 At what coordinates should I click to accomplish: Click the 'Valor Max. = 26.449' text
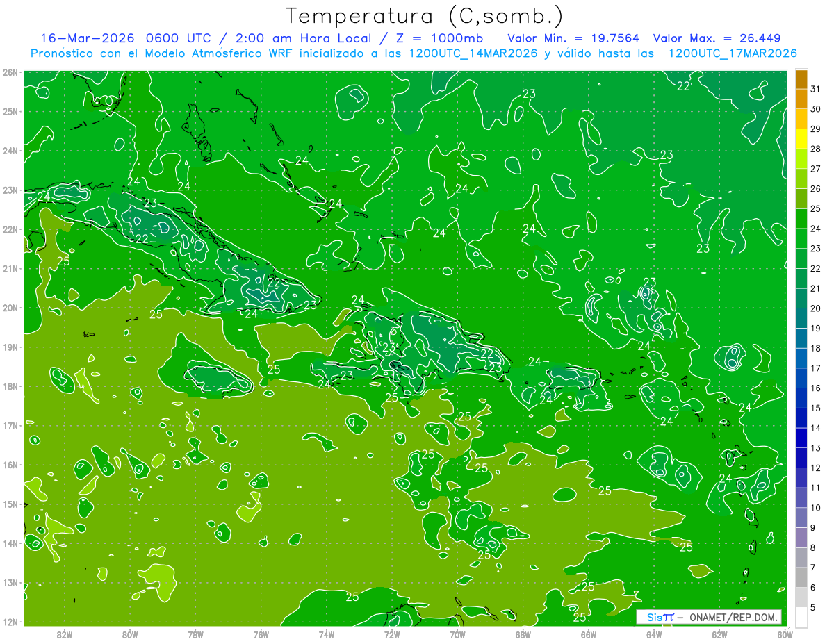717,38
